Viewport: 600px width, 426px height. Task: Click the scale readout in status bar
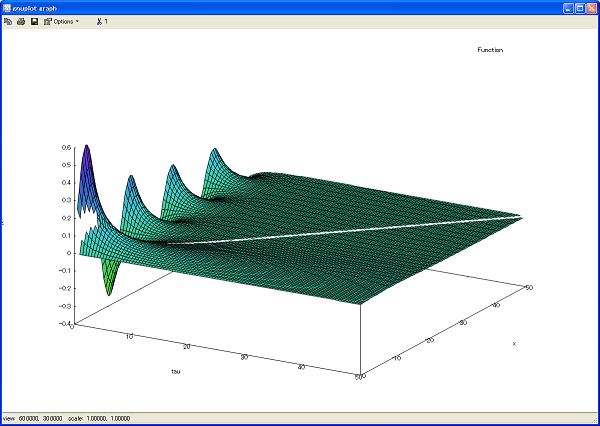(99, 419)
